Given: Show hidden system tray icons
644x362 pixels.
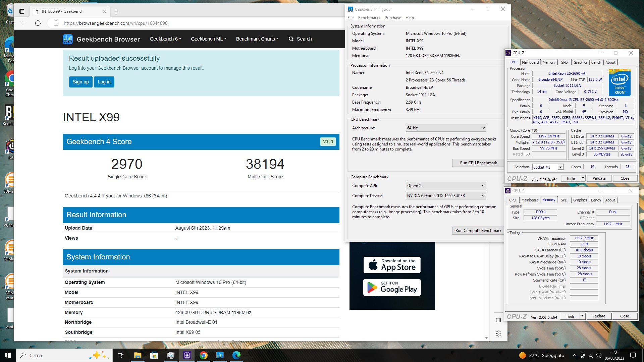Looking at the screenshot, I should 574,355.
